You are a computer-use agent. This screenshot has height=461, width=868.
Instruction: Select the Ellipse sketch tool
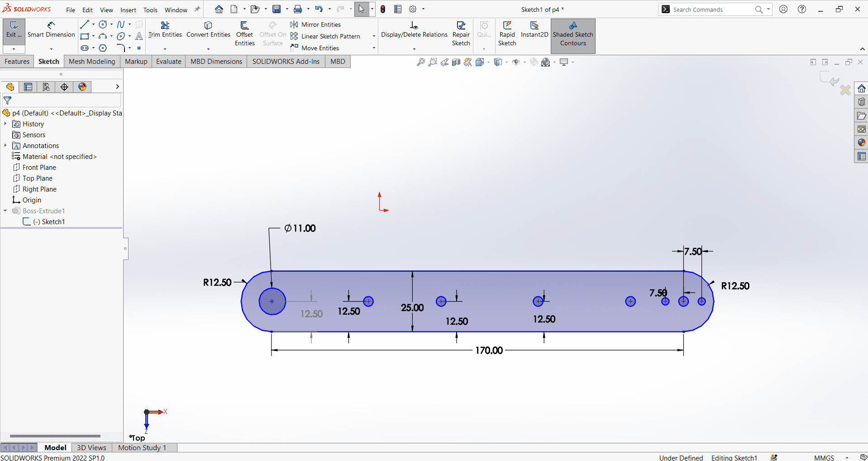pyautogui.click(x=121, y=36)
